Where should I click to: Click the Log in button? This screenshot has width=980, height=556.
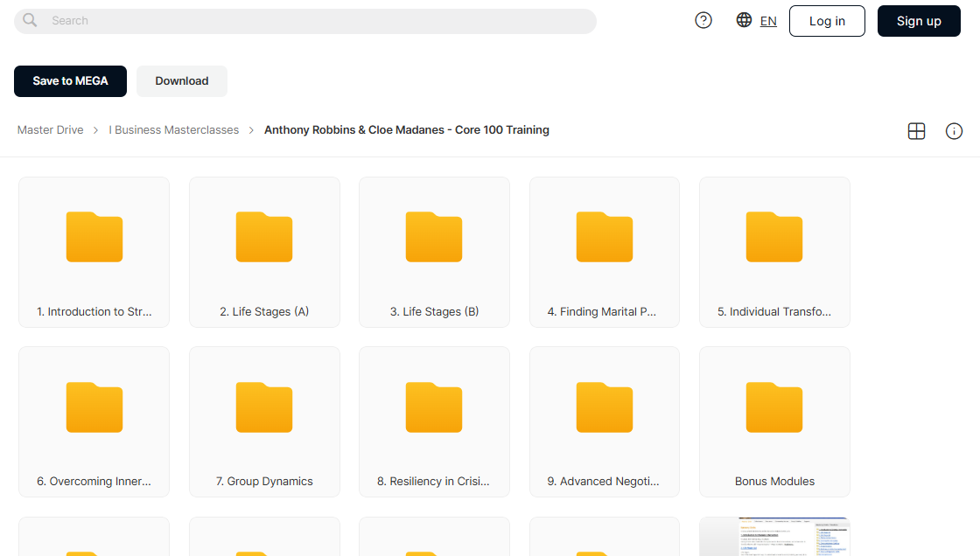point(827,21)
